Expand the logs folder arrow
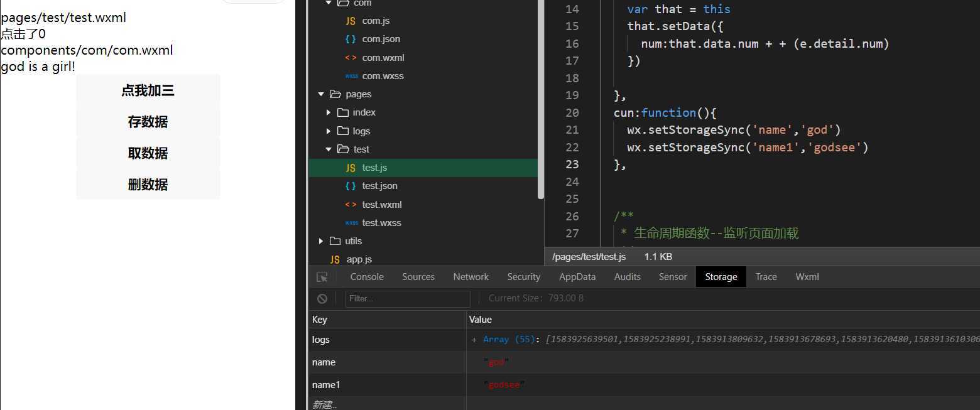Image resolution: width=980 pixels, height=410 pixels. [329, 131]
